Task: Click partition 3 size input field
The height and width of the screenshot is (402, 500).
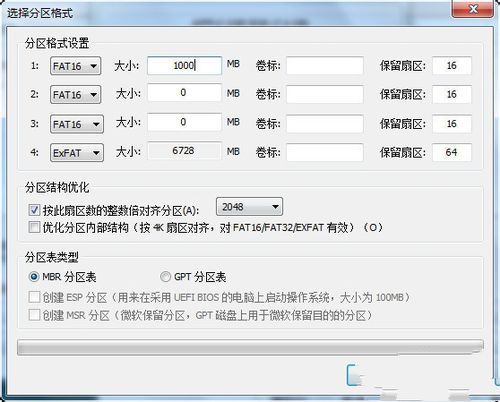Action: tap(184, 122)
